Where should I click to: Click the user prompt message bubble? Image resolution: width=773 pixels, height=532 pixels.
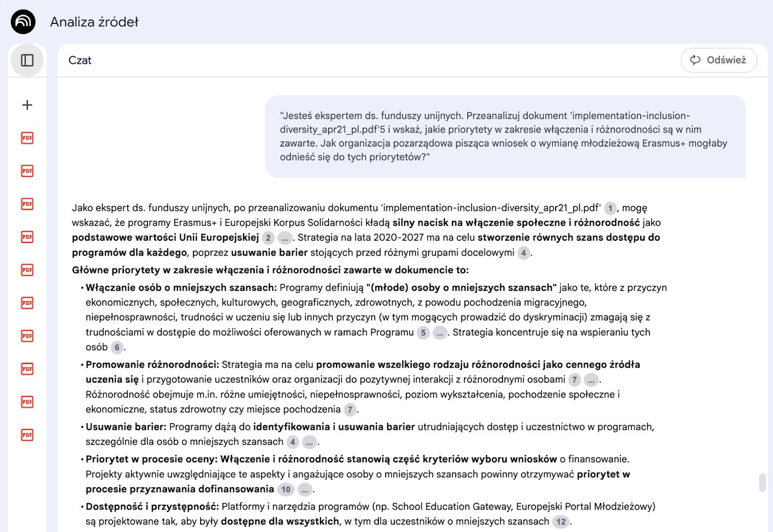click(505, 136)
